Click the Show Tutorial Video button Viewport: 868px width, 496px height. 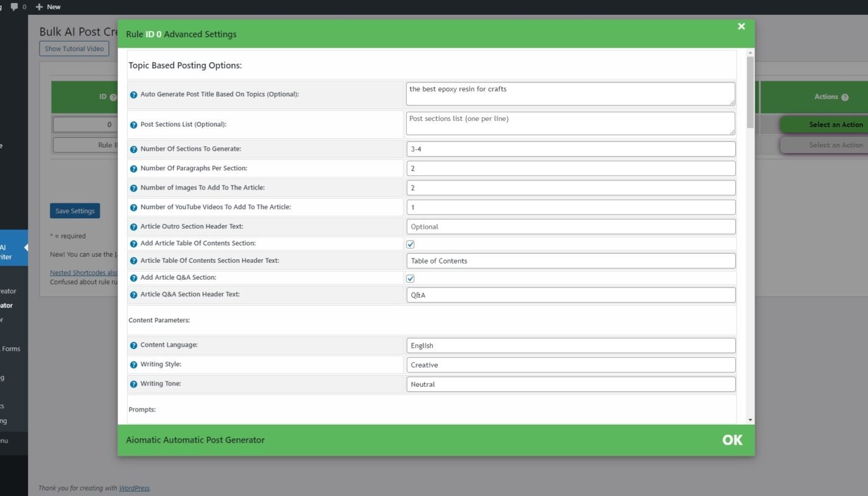pos(74,49)
